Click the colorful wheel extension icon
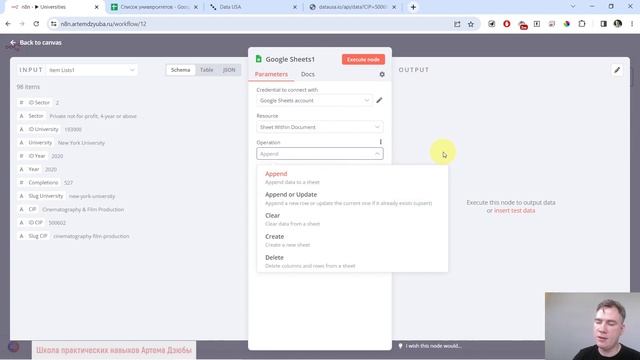 tap(567, 24)
